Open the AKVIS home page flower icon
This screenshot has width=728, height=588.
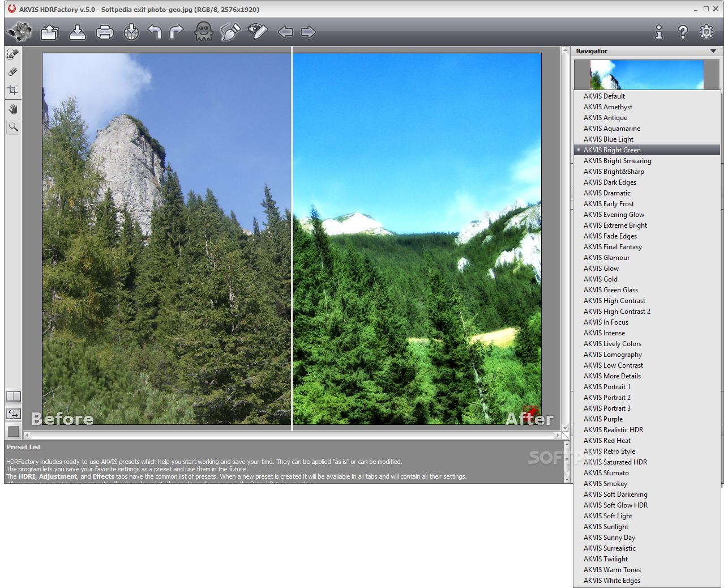click(x=19, y=32)
